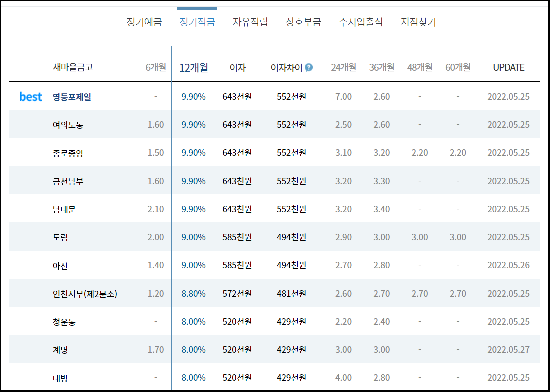
Task: Click the 7.00 value in 영등포제일 row
Action: tap(344, 97)
